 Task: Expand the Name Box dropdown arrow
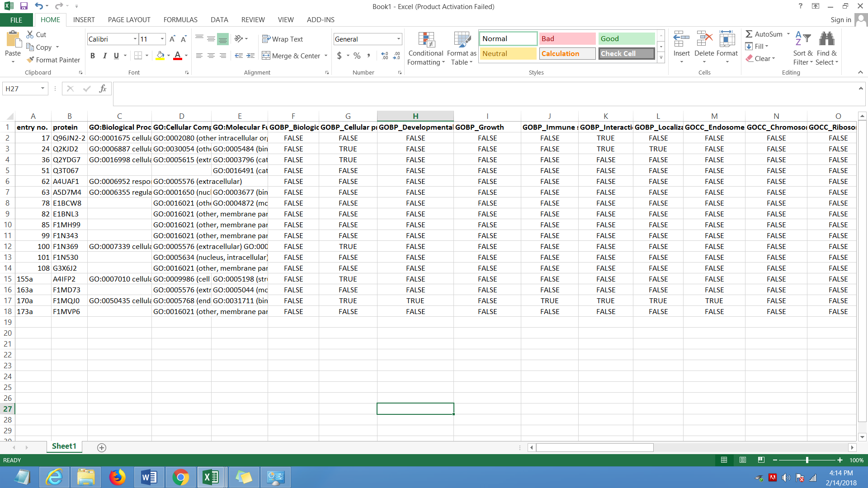click(42, 89)
